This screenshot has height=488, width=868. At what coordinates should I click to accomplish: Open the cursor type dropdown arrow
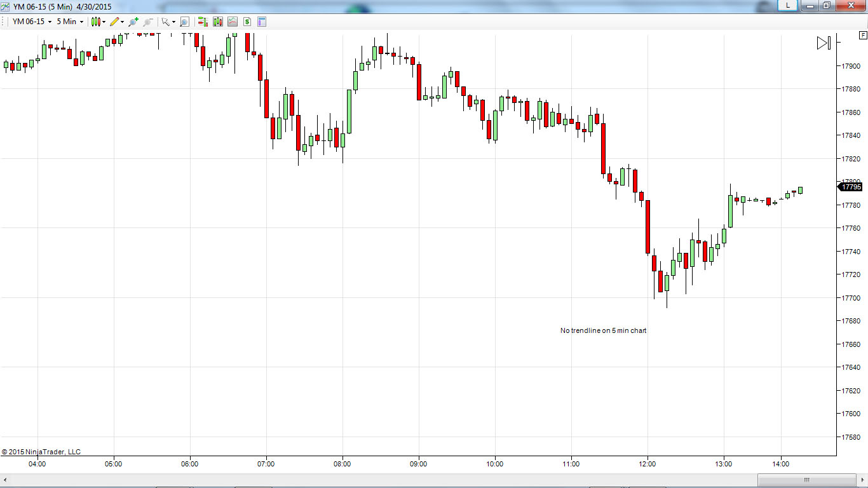click(x=173, y=22)
